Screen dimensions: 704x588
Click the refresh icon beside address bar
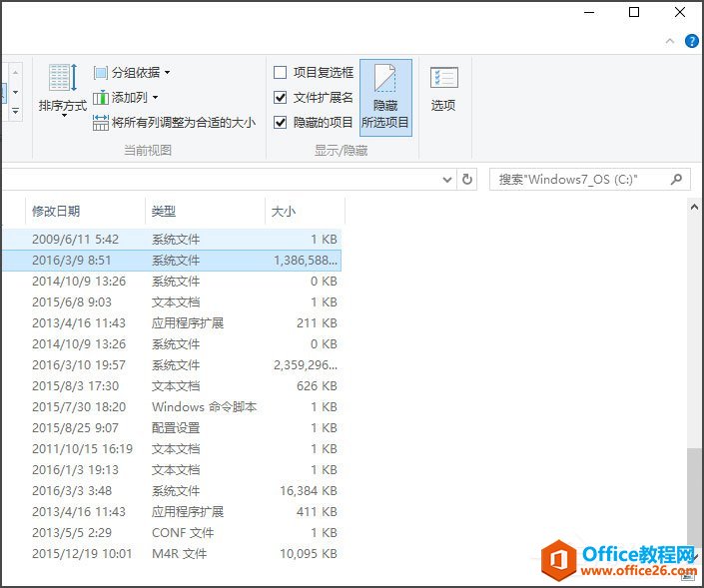click(x=467, y=180)
